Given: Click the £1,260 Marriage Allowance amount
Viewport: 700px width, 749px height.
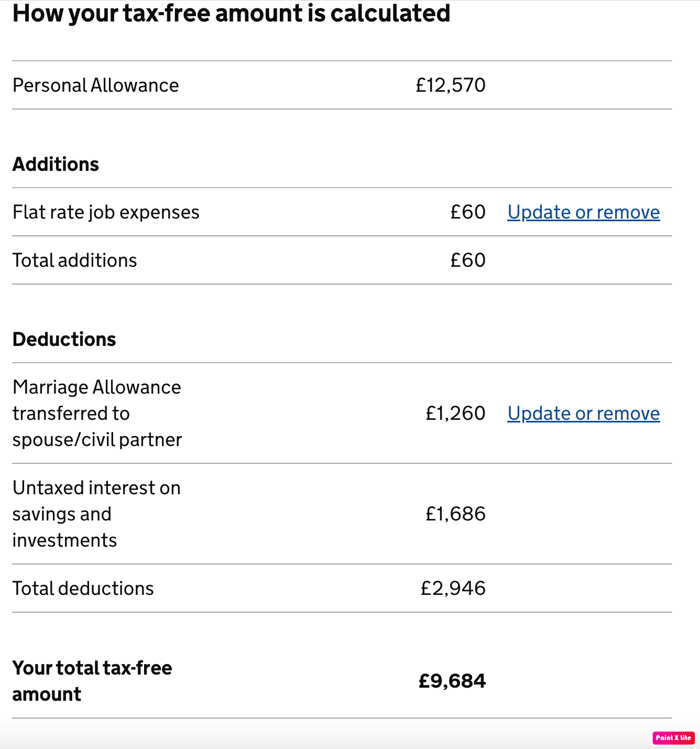Looking at the screenshot, I should 455,414.
